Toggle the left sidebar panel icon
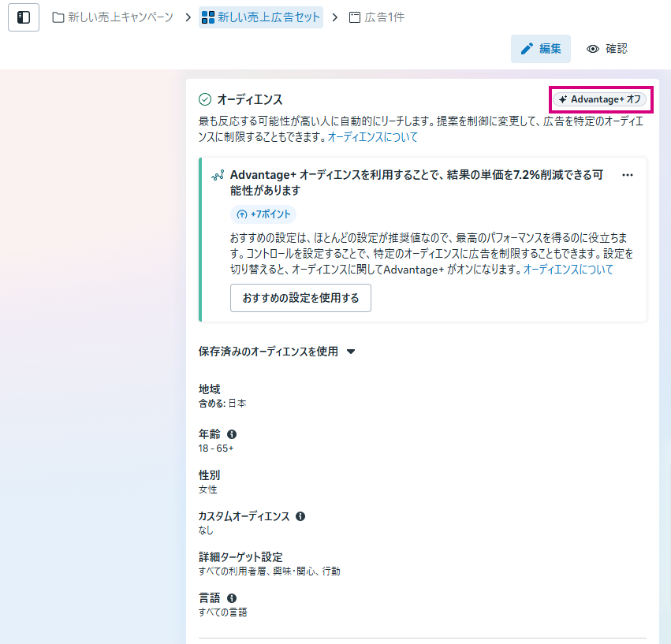 [24, 17]
